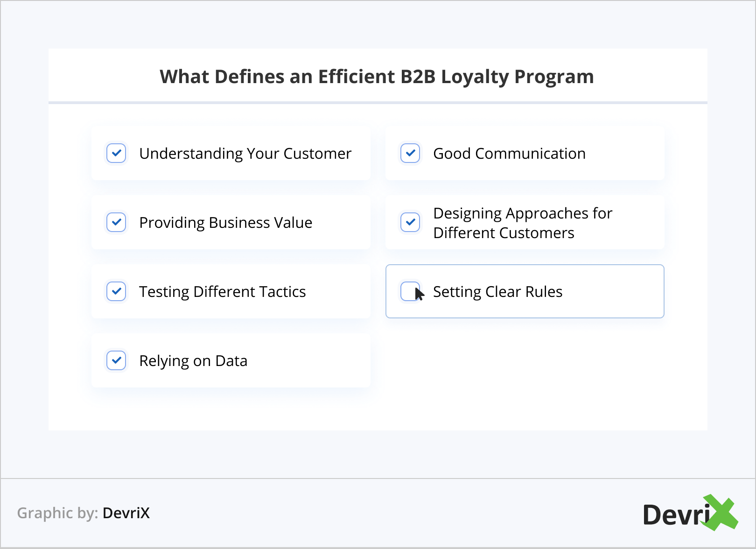Click the 'Relying on Data' label text
This screenshot has width=756, height=549.
click(x=193, y=361)
